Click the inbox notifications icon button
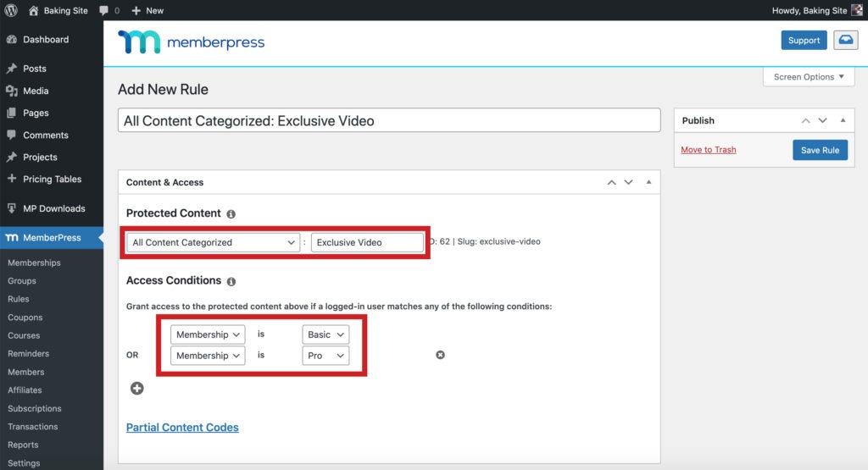This screenshot has width=868, height=470. pos(845,40)
